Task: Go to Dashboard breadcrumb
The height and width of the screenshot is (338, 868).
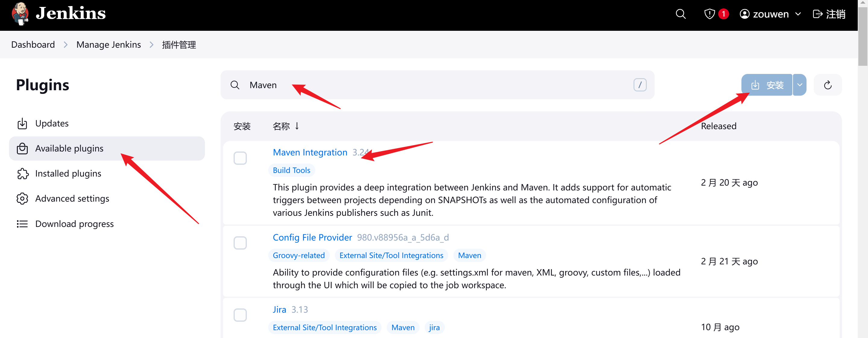Action: click(x=33, y=45)
